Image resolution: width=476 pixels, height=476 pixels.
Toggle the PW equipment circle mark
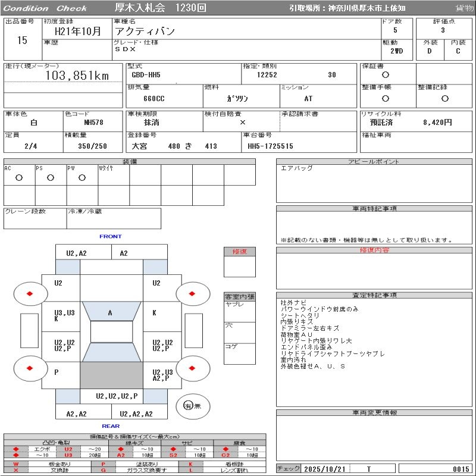point(82,177)
